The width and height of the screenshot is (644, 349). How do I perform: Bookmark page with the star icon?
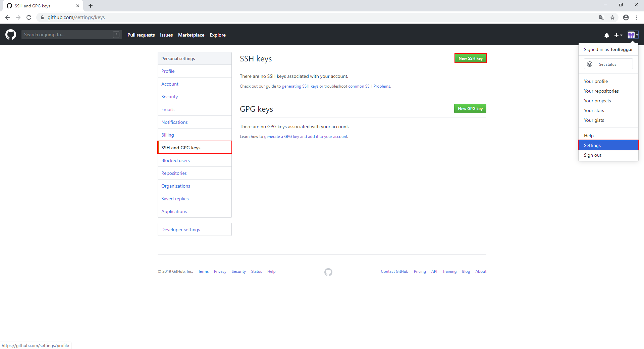(612, 17)
